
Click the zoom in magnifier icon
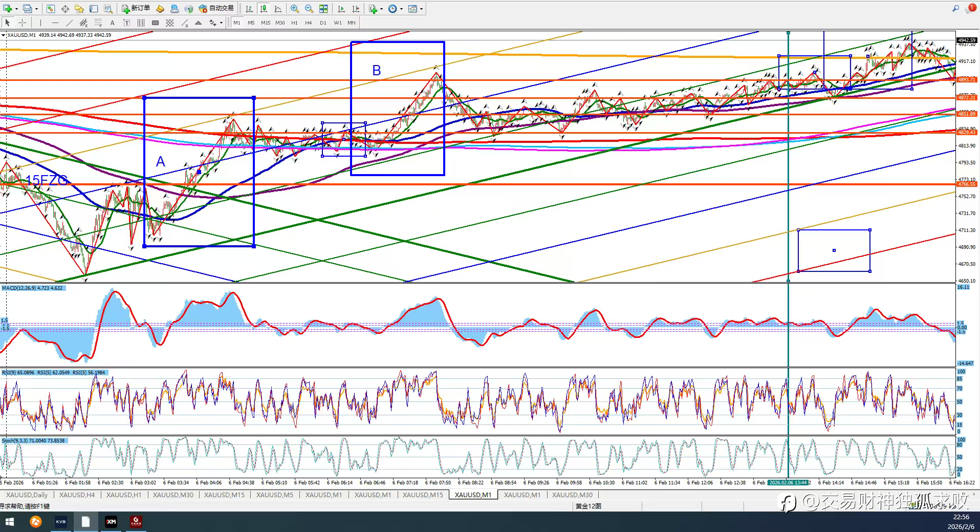295,9
